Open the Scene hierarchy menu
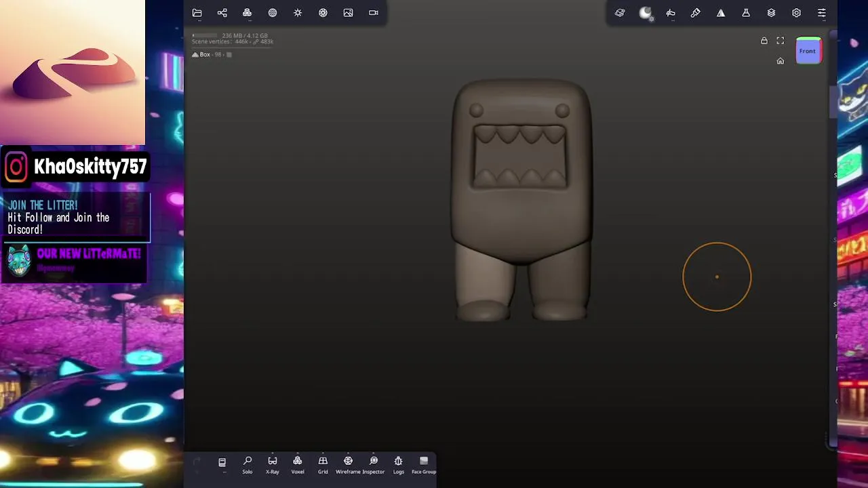Screen dimensions: 868x488 click(x=222, y=13)
